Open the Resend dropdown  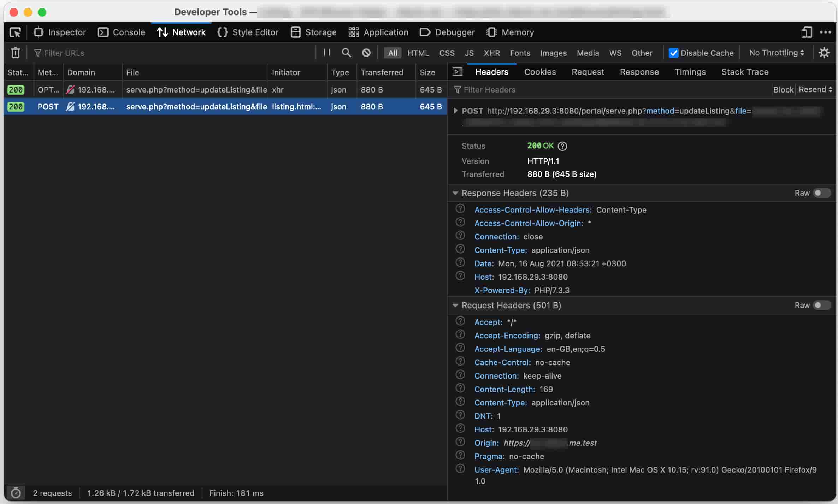(815, 90)
